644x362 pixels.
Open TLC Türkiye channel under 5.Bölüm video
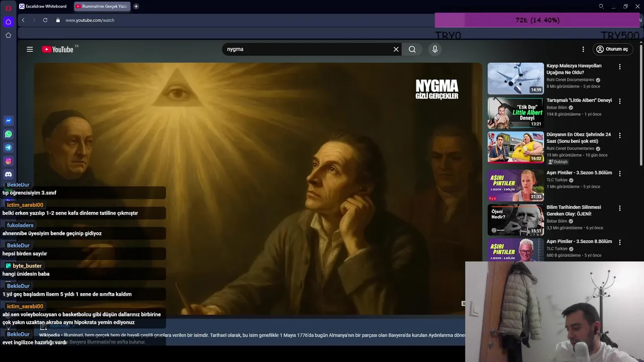coord(557,180)
